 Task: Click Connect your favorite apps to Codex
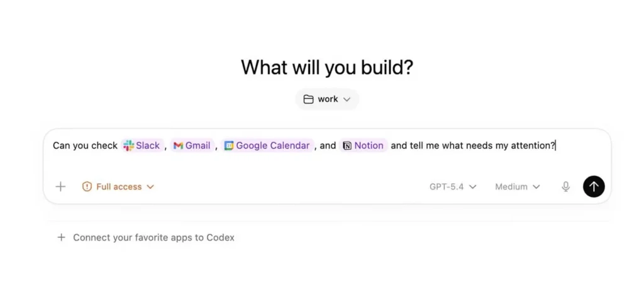tap(153, 238)
